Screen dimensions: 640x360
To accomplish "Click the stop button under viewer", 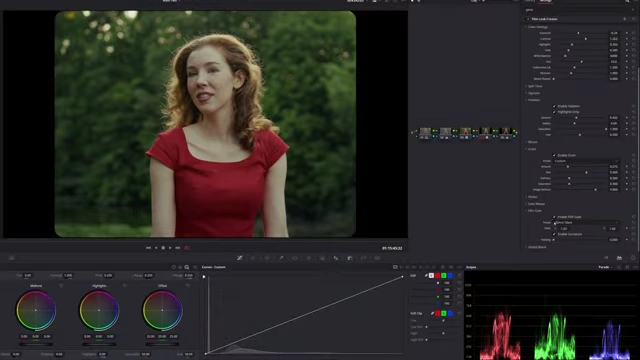I will click(x=163, y=248).
